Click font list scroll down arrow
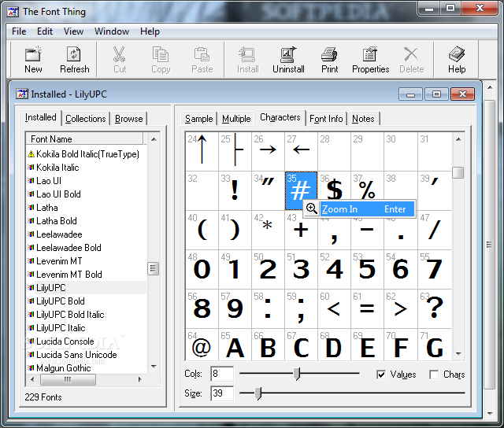The image size is (504, 428). pos(154,367)
